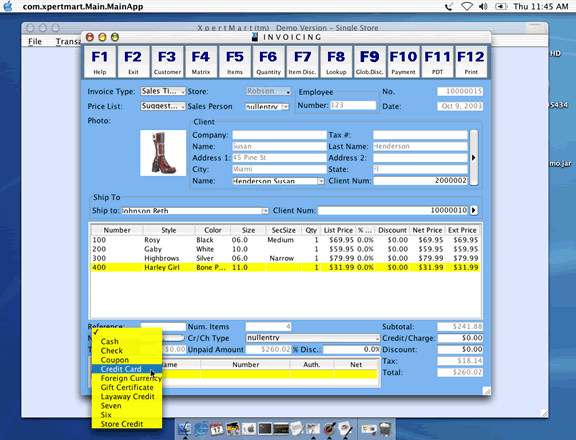Screen dimensions: 576x440
Task: Open the File menu in XpertMart window
Action: (35, 42)
